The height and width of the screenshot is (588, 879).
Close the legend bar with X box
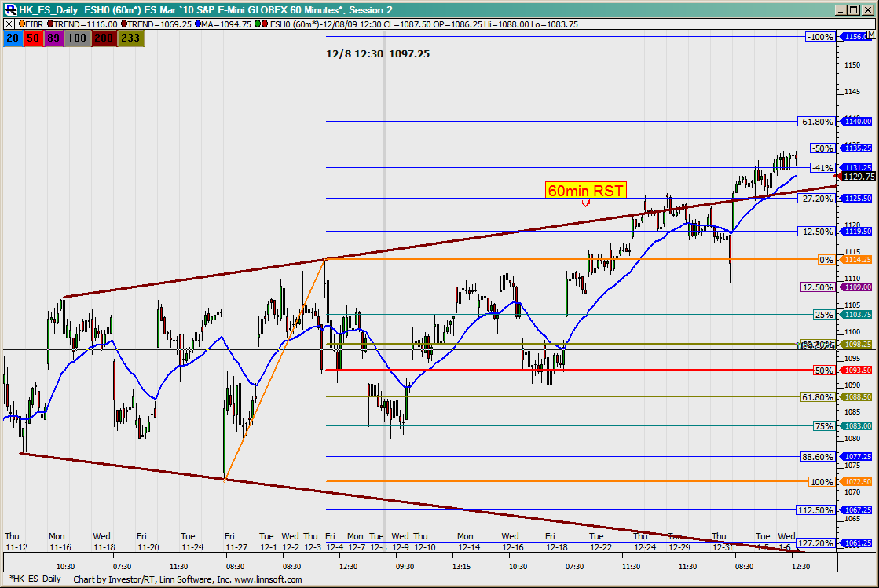click(8, 24)
